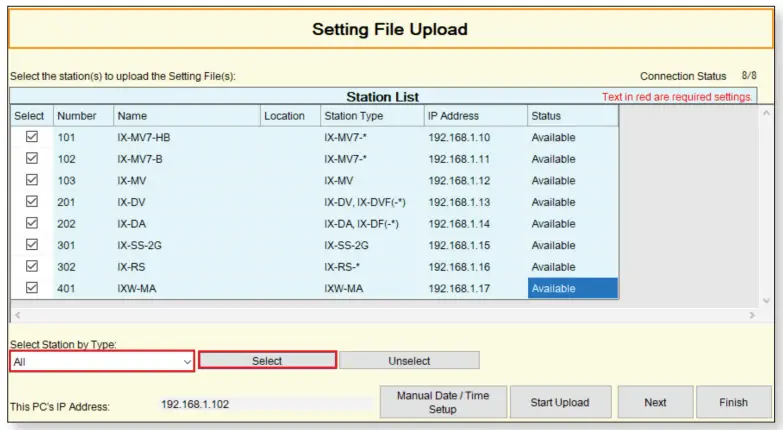Image resolution: width=783 pixels, height=430 pixels.
Task: Click the Select column header
Action: pos(32,116)
